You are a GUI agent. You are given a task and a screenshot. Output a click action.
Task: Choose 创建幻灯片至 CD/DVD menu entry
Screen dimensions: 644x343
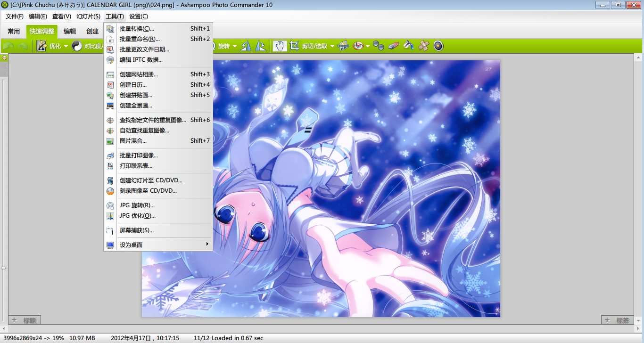pyautogui.click(x=158, y=180)
